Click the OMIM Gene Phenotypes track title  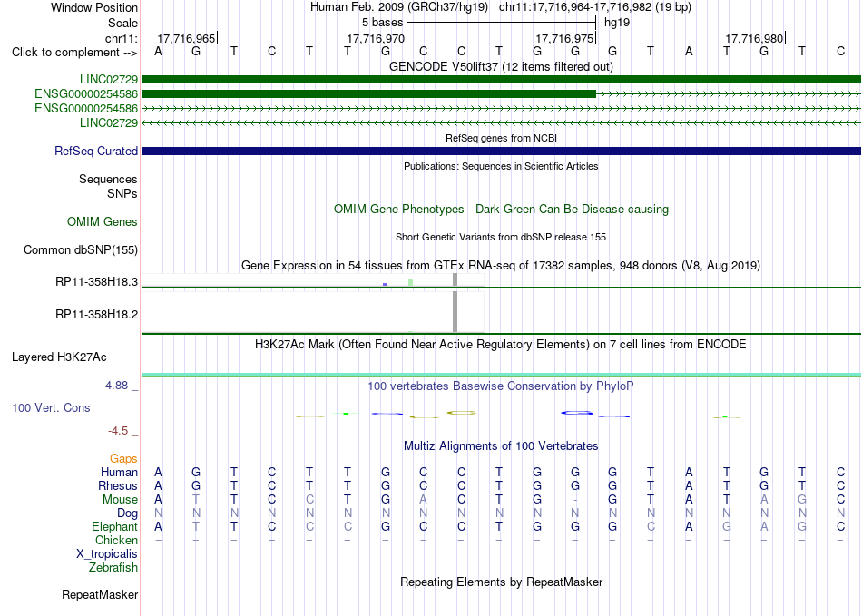coord(501,210)
